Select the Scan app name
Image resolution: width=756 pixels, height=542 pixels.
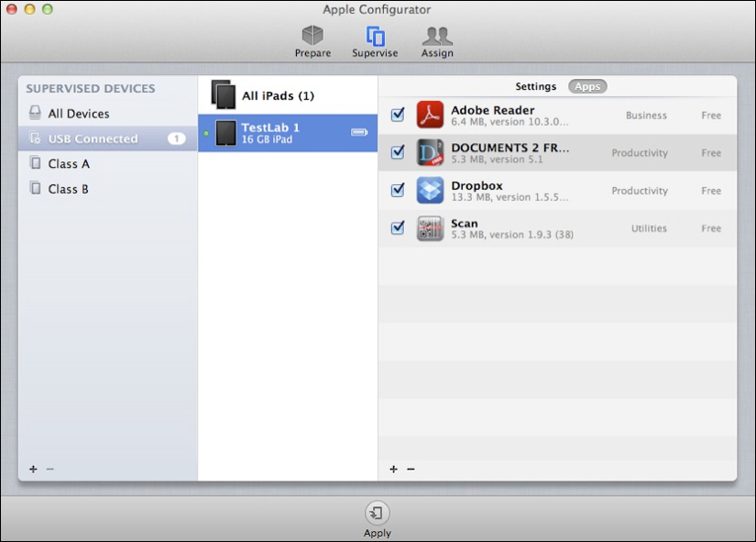465,224
